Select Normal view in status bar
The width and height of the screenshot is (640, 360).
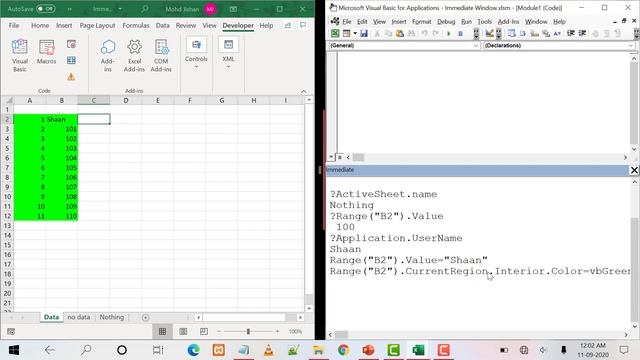[162, 331]
